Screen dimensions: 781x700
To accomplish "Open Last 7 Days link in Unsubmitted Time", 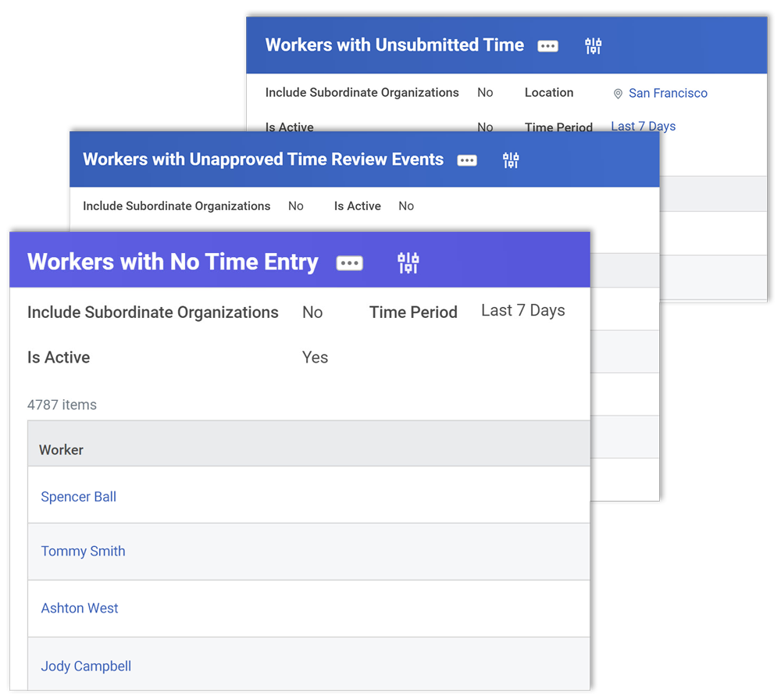I will (x=643, y=127).
